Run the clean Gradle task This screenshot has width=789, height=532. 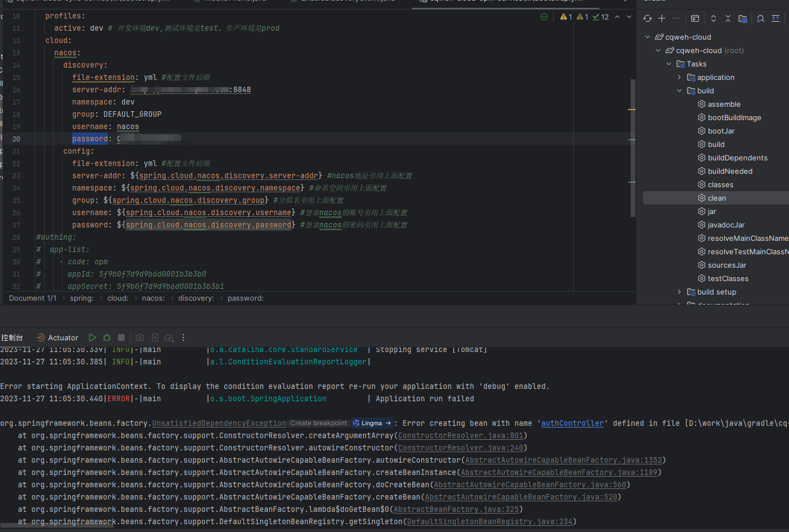point(716,198)
